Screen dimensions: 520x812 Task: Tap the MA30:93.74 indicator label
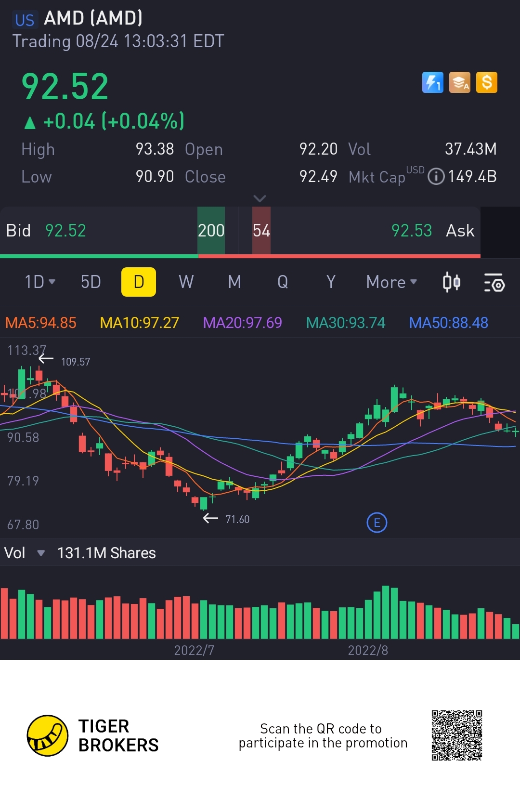[346, 323]
